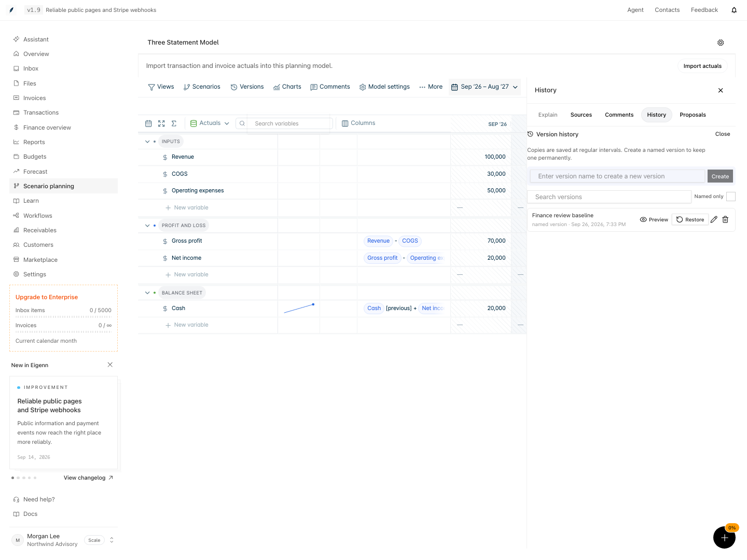
Task: Restore the Finance review baseline version
Action: coord(690,219)
